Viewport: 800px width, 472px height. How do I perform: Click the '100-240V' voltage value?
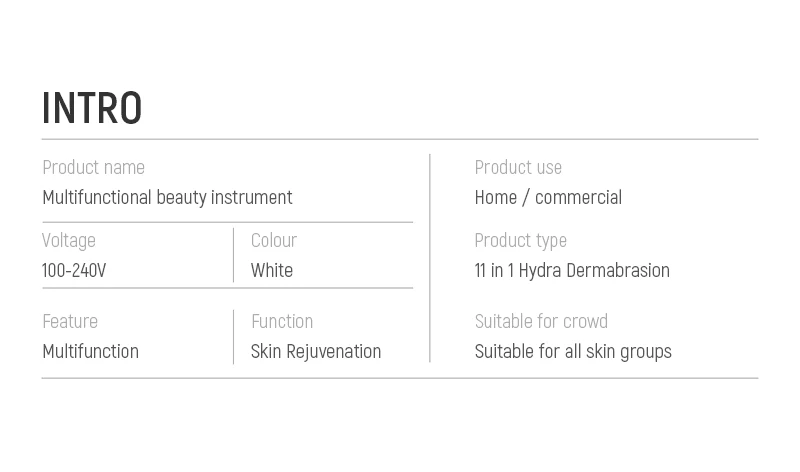click(74, 270)
